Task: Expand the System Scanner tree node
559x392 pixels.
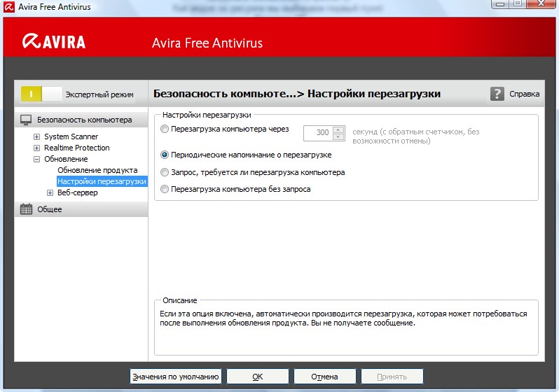Action: click(36, 136)
